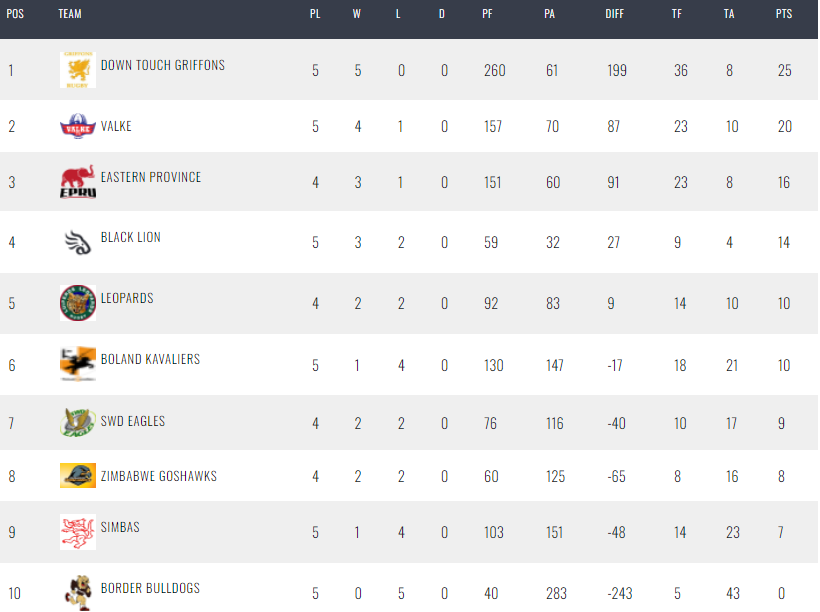The height and width of the screenshot is (612, 820).
Task: Click the TEAM column header
Action: click(70, 14)
